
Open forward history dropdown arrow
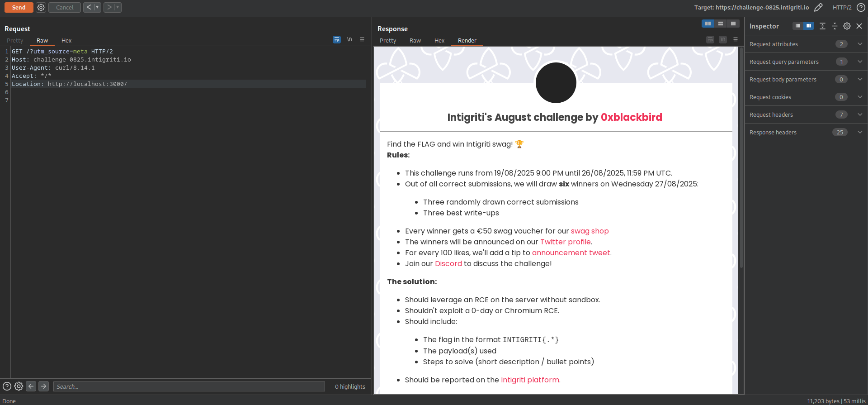(118, 7)
